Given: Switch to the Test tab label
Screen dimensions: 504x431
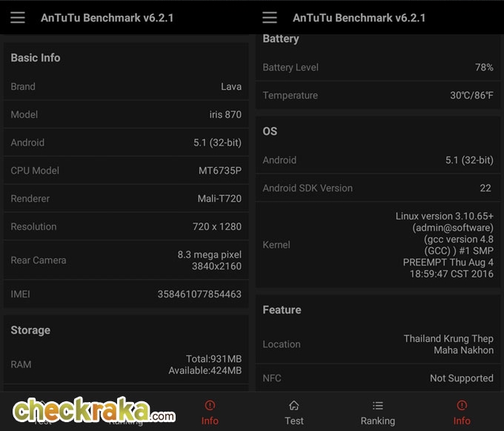Looking at the screenshot, I should tap(294, 421).
